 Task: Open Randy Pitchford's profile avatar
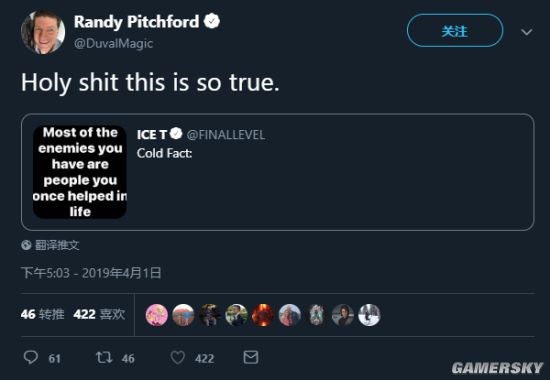click(x=43, y=32)
